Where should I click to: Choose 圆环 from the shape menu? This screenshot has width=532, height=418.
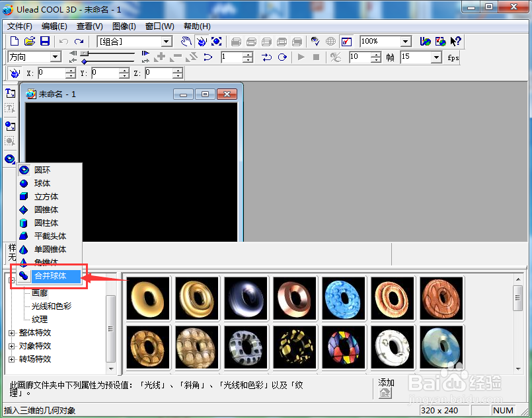pos(50,170)
